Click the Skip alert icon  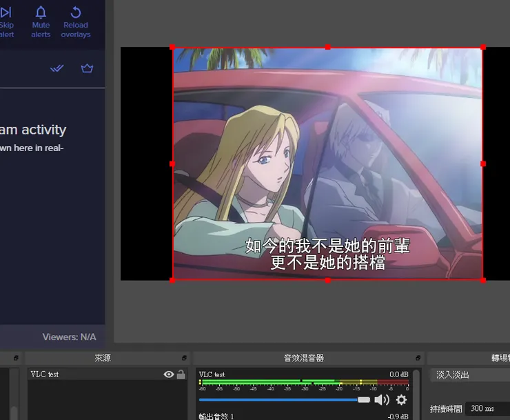(x=6, y=12)
